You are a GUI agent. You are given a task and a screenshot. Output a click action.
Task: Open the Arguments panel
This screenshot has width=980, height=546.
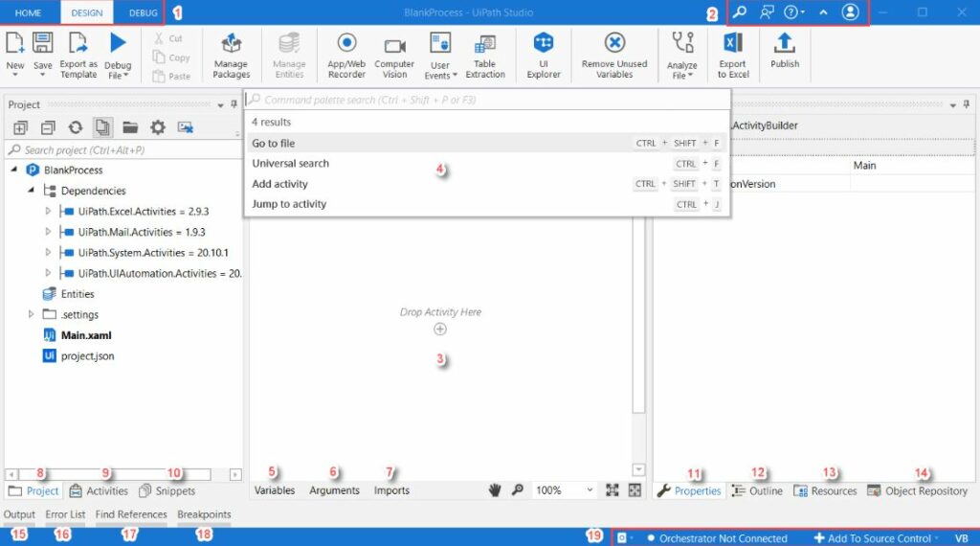click(334, 491)
